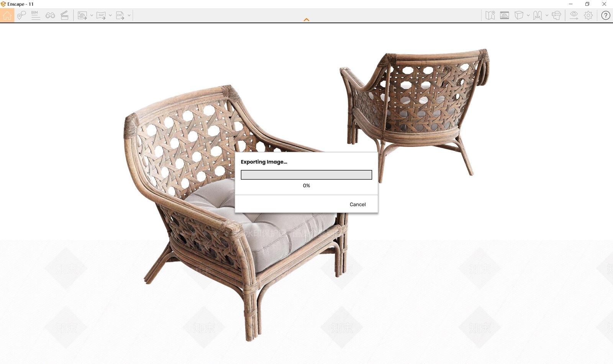Screen dimensions: 613x364
Task: Click the export progress bar
Action: [306, 175]
